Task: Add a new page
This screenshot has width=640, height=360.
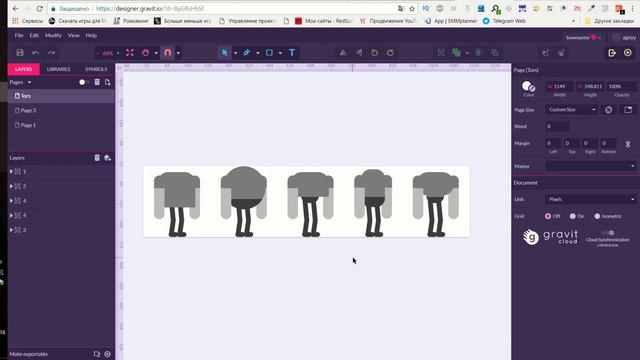Action: [x=107, y=82]
